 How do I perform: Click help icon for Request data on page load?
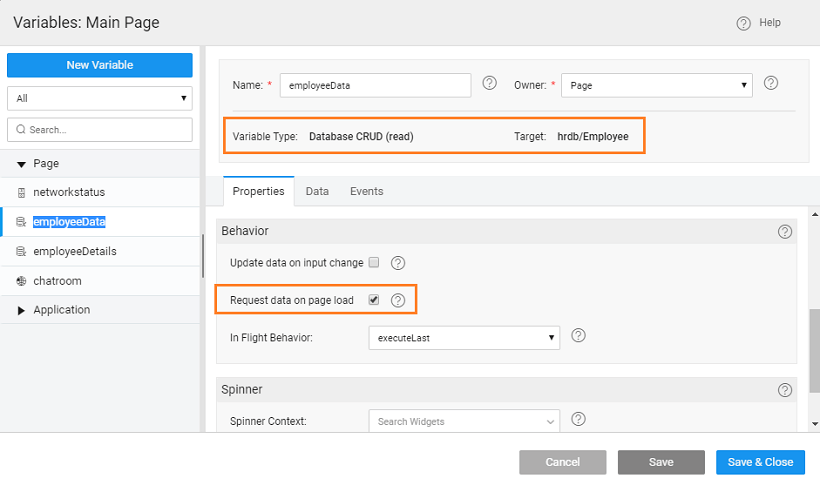[397, 300]
